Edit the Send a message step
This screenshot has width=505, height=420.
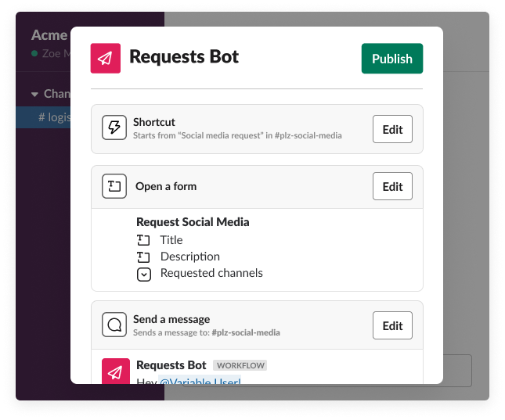click(391, 325)
